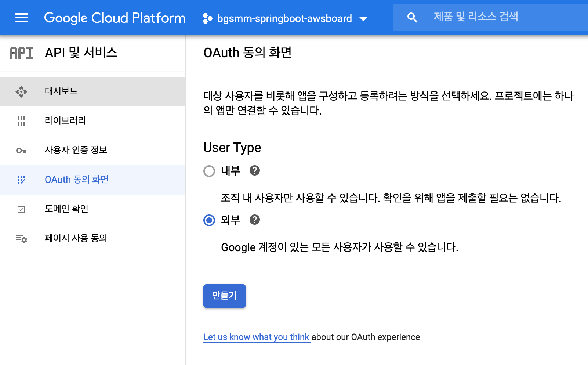Click help icon next to 외부

point(254,220)
